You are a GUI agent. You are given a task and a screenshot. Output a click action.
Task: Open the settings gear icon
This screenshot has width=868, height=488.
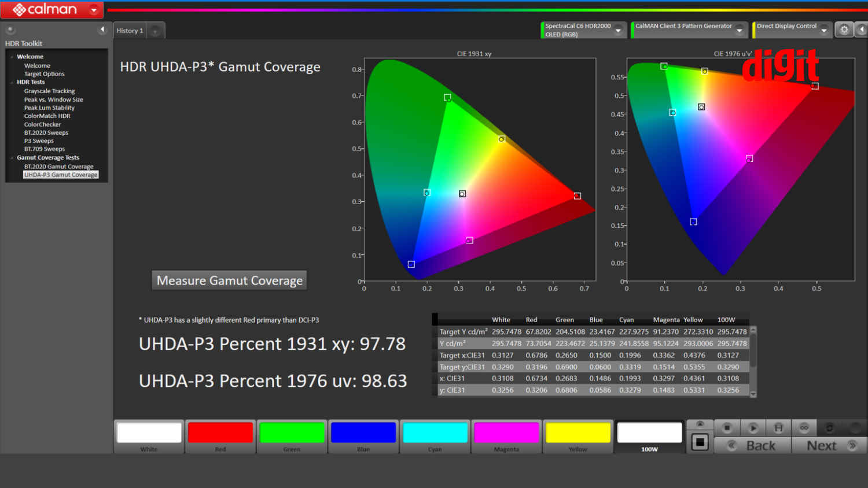click(844, 29)
